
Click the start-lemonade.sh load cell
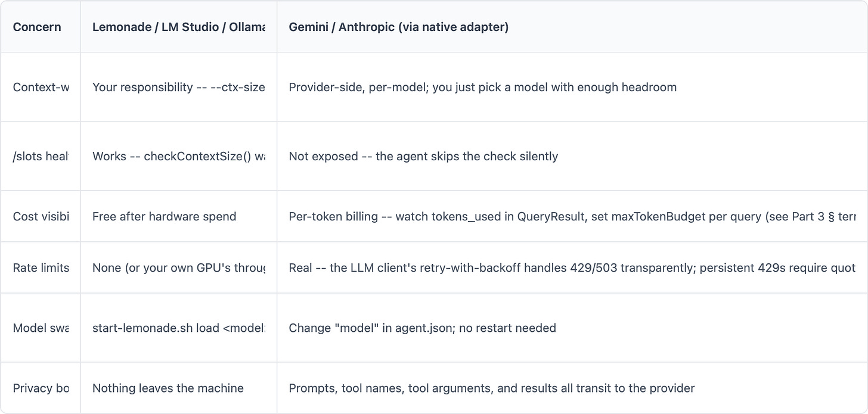179,328
